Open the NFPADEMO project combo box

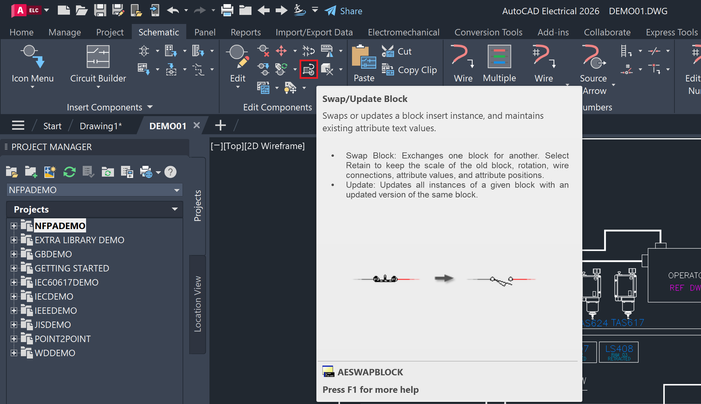pos(94,190)
